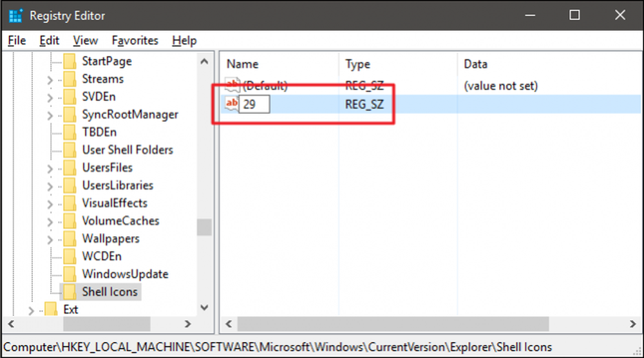Click the values pane scroll left arrow
Image resolution: width=644 pixels, height=358 pixels.
tap(229, 324)
